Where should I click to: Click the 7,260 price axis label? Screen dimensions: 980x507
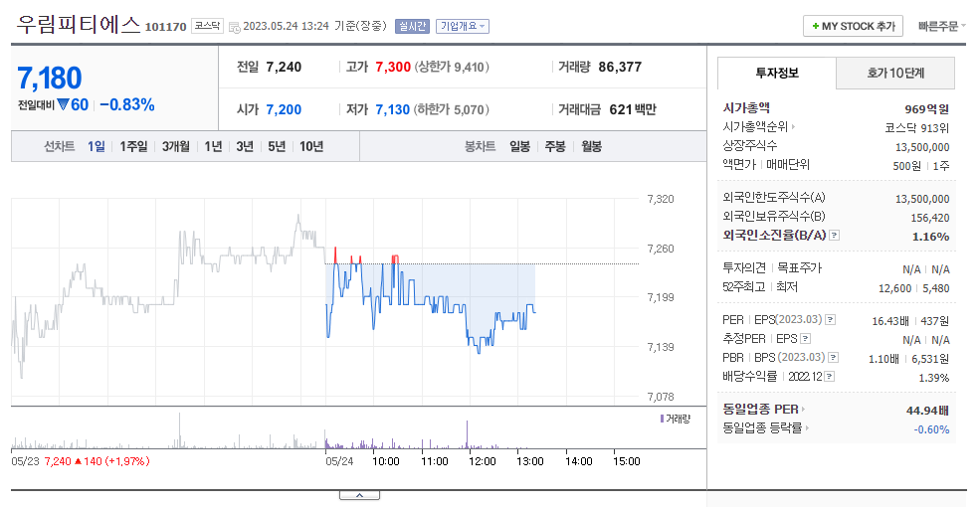[x=660, y=249]
